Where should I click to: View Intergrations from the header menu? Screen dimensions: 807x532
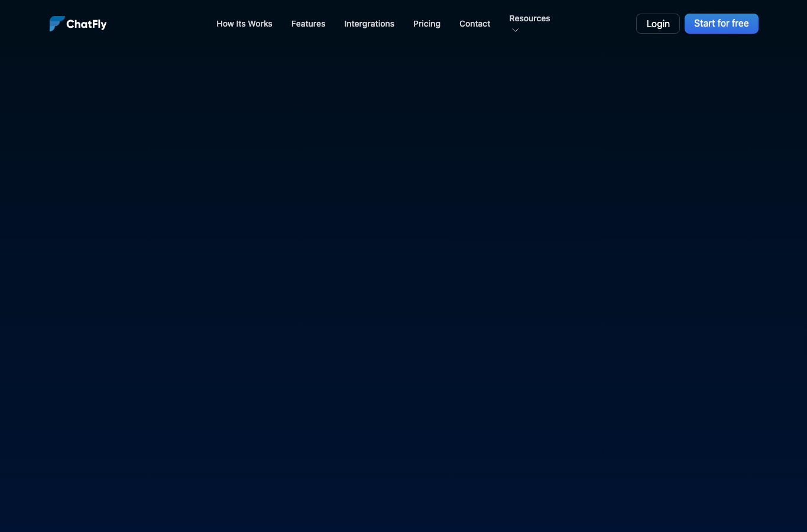(x=369, y=24)
